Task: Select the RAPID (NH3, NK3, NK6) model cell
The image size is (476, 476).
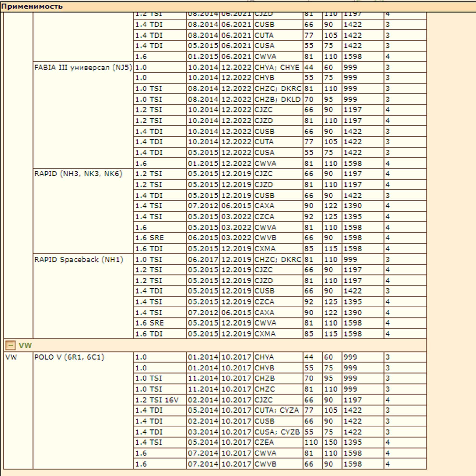Action: (x=78, y=174)
